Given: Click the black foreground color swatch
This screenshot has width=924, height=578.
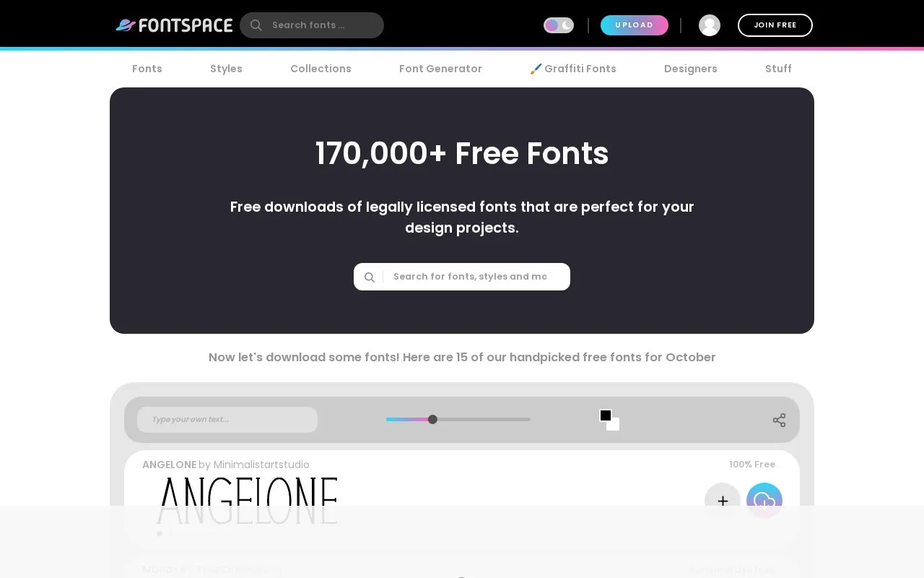Looking at the screenshot, I should (x=606, y=415).
